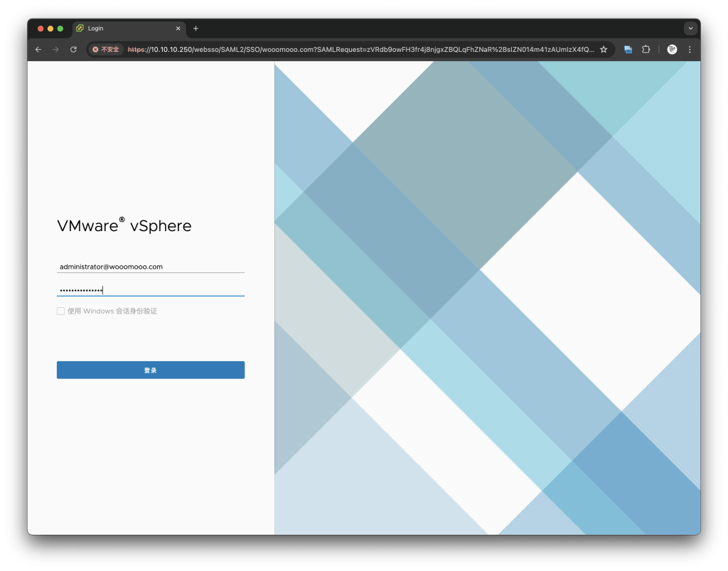The height and width of the screenshot is (571, 728).
Task: Close the browser window with red button
Action: [41, 28]
